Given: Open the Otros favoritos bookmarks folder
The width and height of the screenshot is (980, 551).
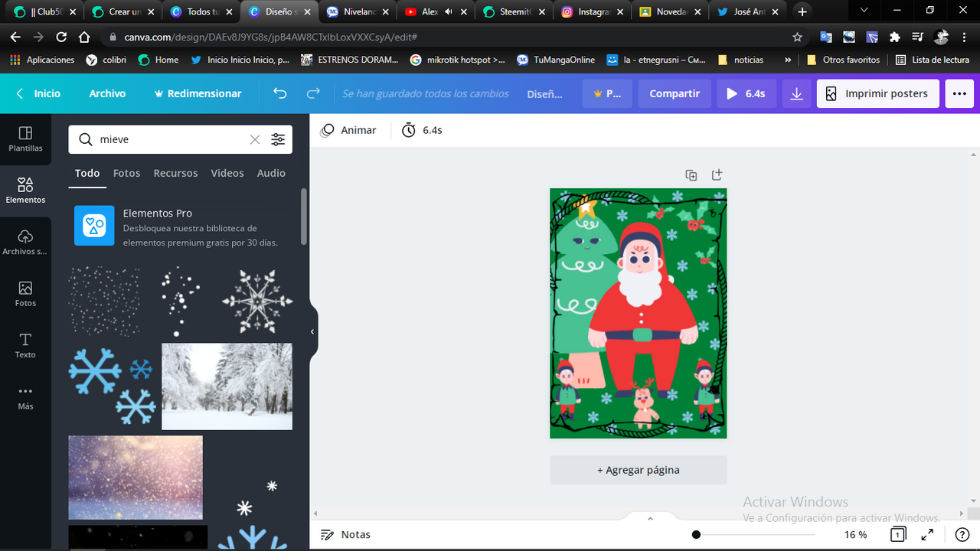Looking at the screenshot, I should 843,60.
